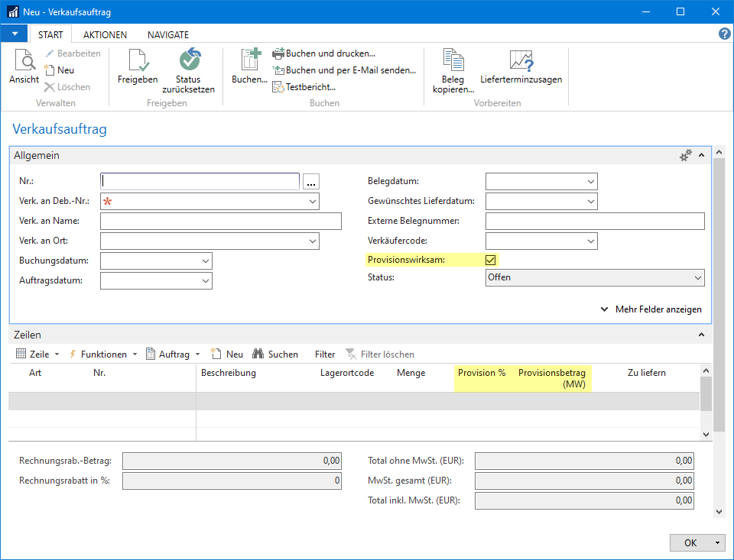Click the Testbericht report icon
The height and width of the screenshot is (560, 734).
278,87
